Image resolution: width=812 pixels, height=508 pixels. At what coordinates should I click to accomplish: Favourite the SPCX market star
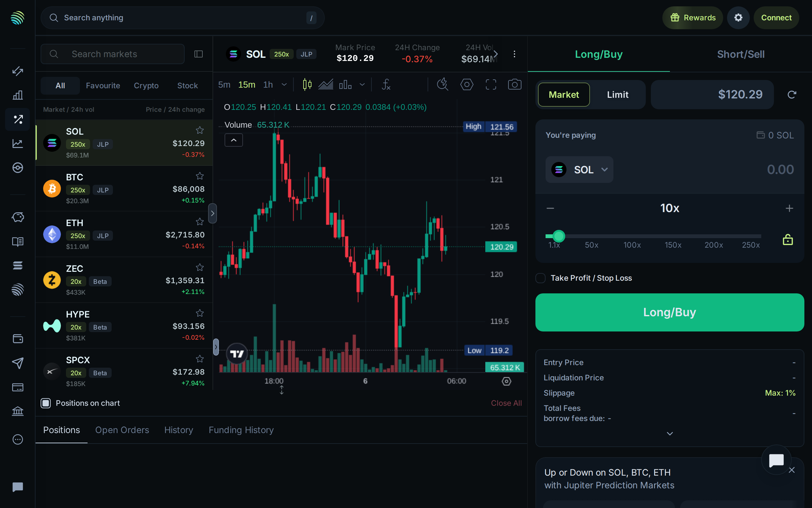click(x=200, y=358)
